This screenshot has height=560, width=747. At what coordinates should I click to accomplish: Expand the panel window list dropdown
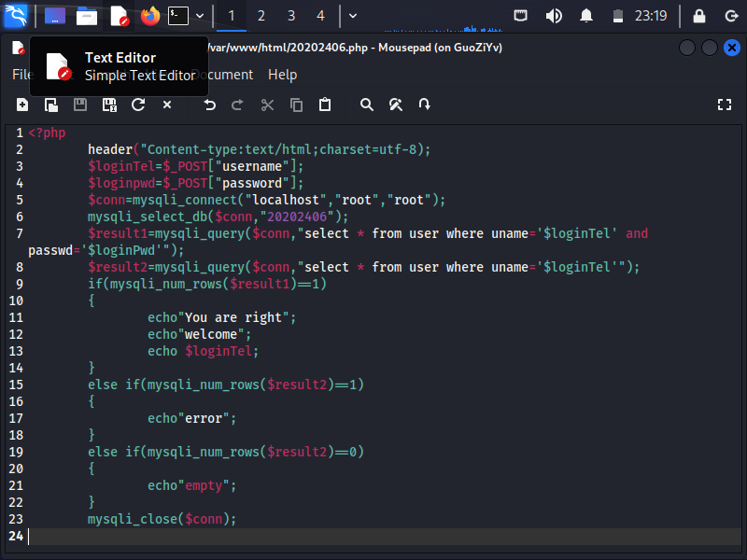click(x=353, y=16)
